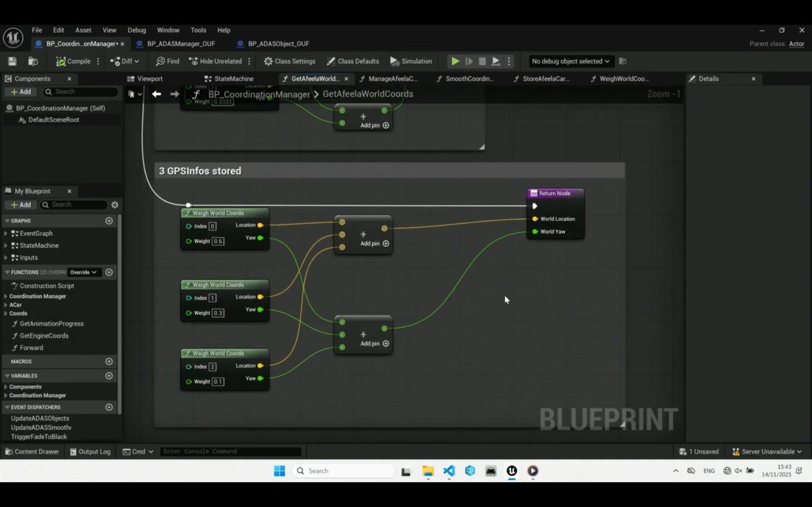
Task: Open My Blueprint settings gear
Action: 114,205
